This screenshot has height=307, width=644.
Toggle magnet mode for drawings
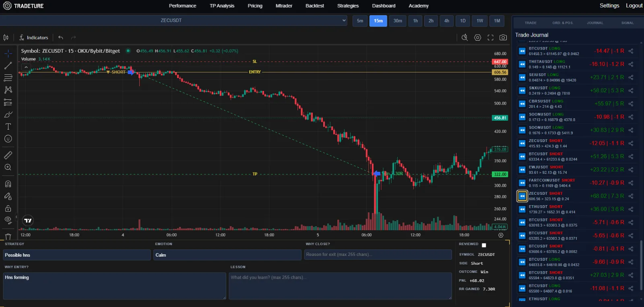8,184
